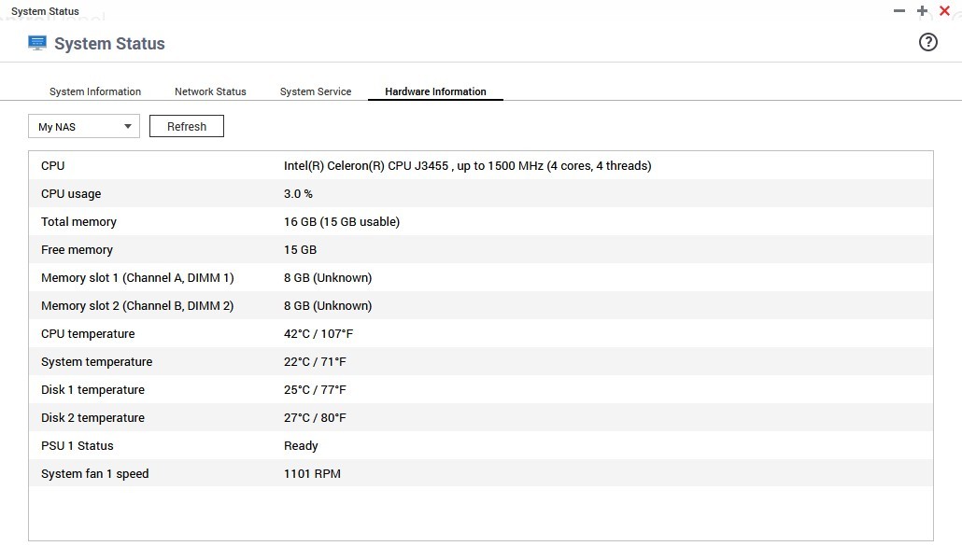Select the System temperature row

(x=481, y=362)
